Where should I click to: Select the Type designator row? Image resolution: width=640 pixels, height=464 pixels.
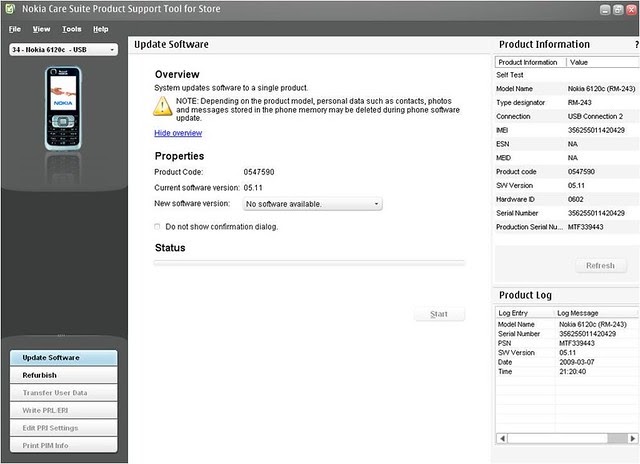point(567,102)
